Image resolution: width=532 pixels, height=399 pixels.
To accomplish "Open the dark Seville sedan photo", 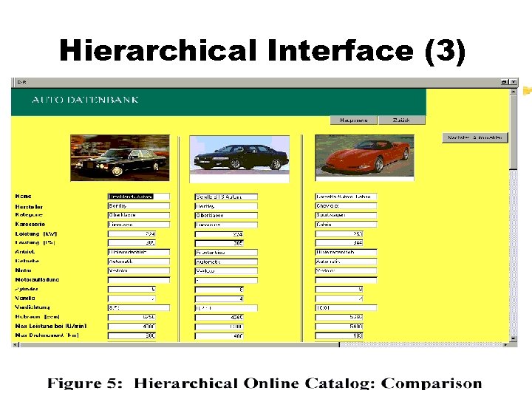I will pyautogui.click(x=239, y=159).
